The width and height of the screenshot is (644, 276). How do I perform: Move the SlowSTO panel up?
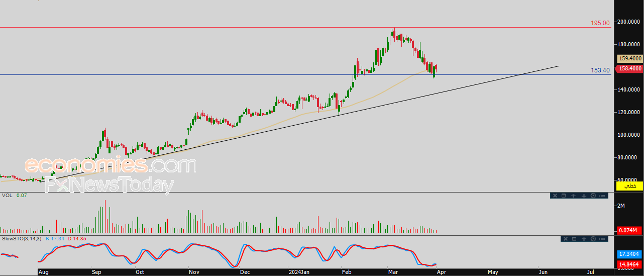584,239
